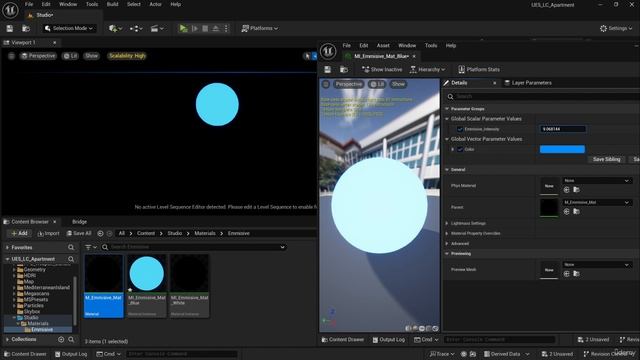Screen dimensions: 640x360
Task: Toggle Show Inactive in material editor toolbar
Action: tap(382, 69)
